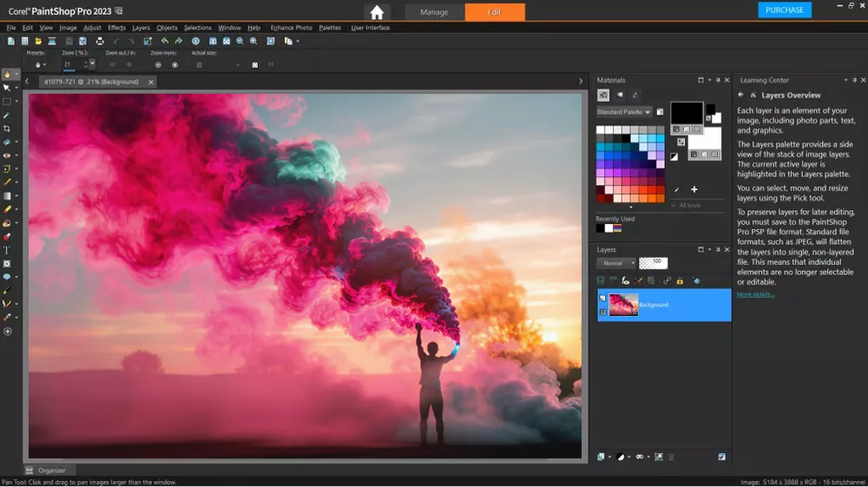This screenshot has height=487, width=868.
Task: Toggle the foreground material texture button
Action: click(687, 129)
